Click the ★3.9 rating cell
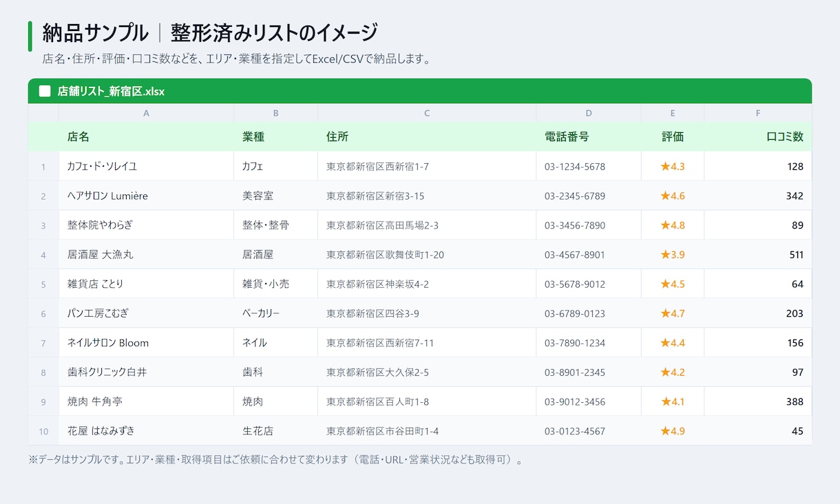This screenshot has width=840, height=504. tap(673, 254)
